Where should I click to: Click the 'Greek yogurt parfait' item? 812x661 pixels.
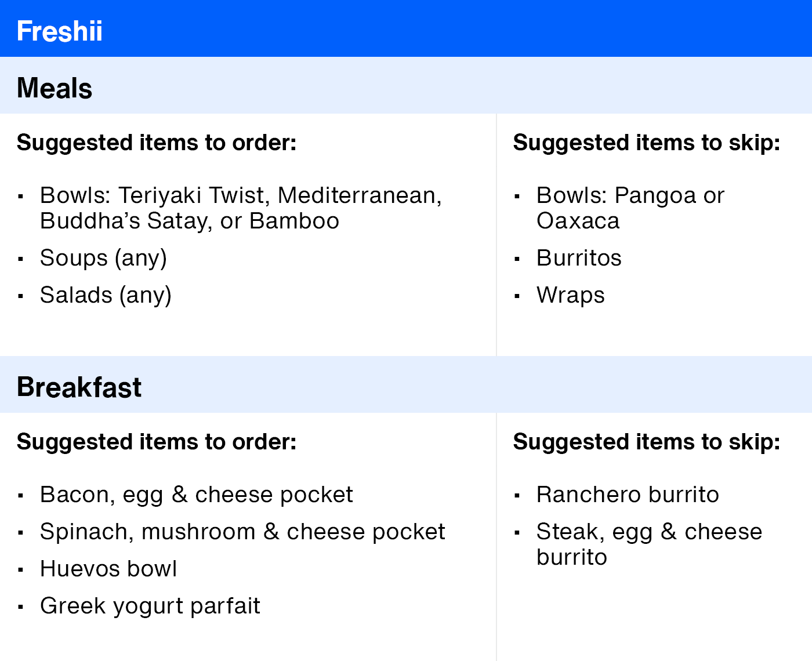(x=150, y=606)
